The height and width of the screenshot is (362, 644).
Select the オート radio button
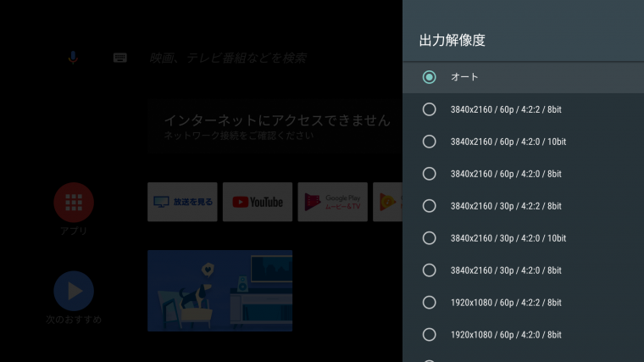click(430, 77)
